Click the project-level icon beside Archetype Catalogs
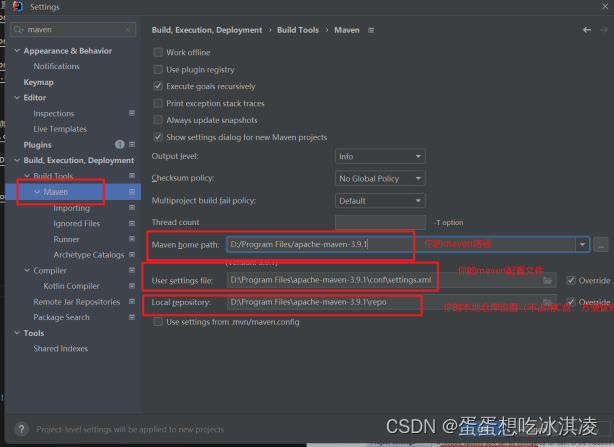The image size is (614, 447). 132,254
